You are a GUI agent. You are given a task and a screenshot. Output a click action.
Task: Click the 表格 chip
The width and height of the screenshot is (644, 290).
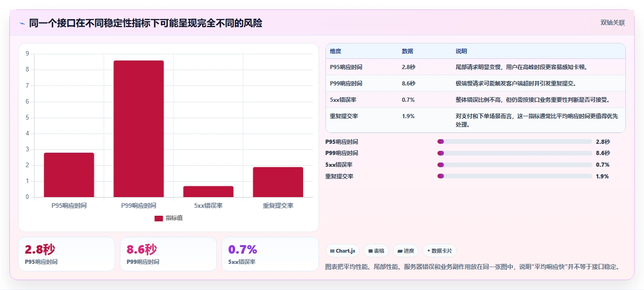tap(376, 251)
